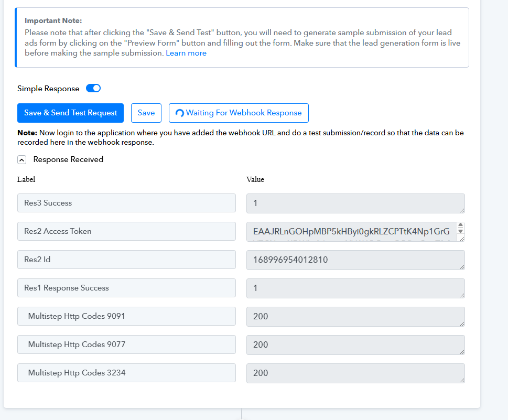This screenshot has height=420, width=508.
Task: Select the Res2 Access Token value box
Action: tap(349, 231)
